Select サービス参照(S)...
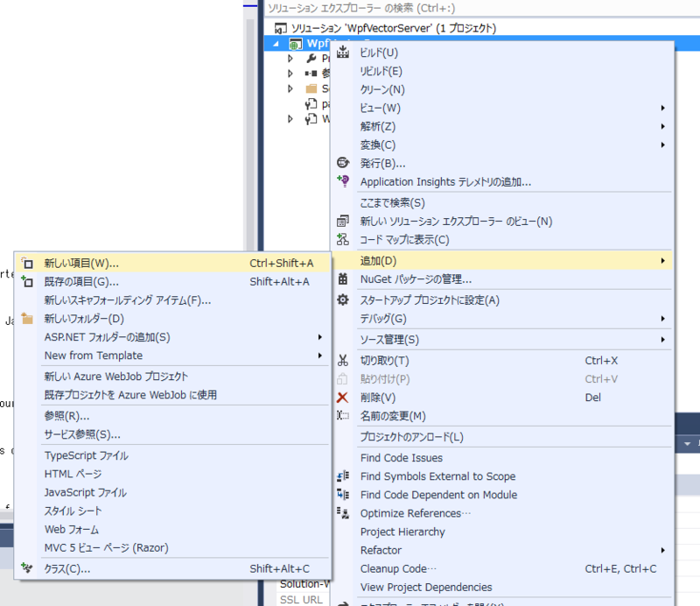 (172, 434)
